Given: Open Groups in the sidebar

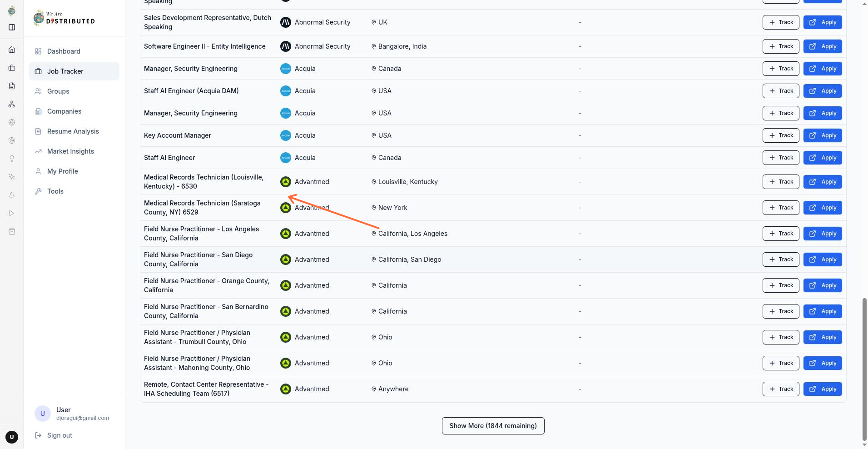Looking at the screenshot, I should pyautogui.click(x=74, y=91).
